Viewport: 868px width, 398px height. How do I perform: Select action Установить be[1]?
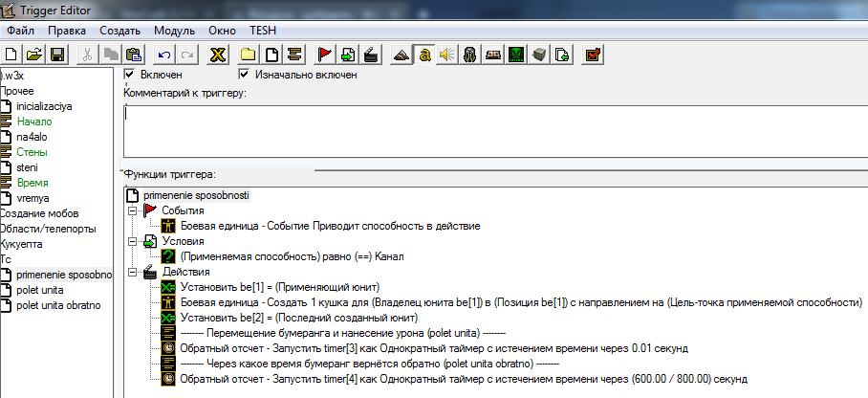[279, 287]
